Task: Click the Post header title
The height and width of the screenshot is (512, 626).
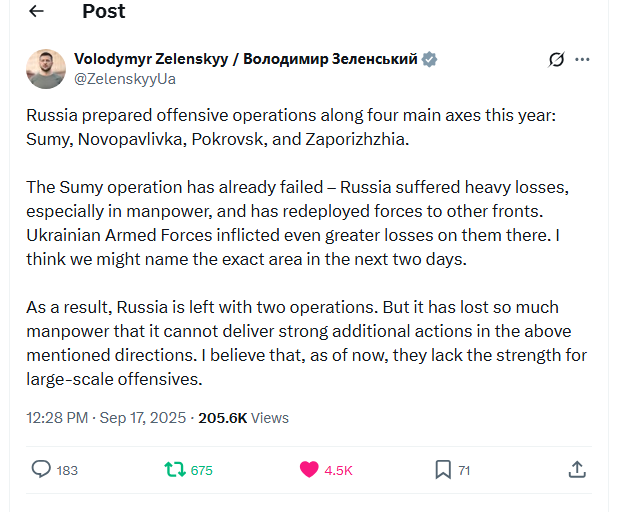Action: pos(103,12)
